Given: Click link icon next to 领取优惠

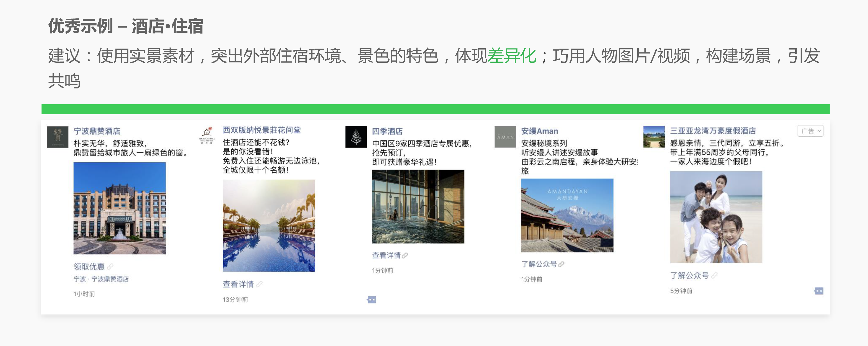Looking at the screenshot, I should click(110, 267).
